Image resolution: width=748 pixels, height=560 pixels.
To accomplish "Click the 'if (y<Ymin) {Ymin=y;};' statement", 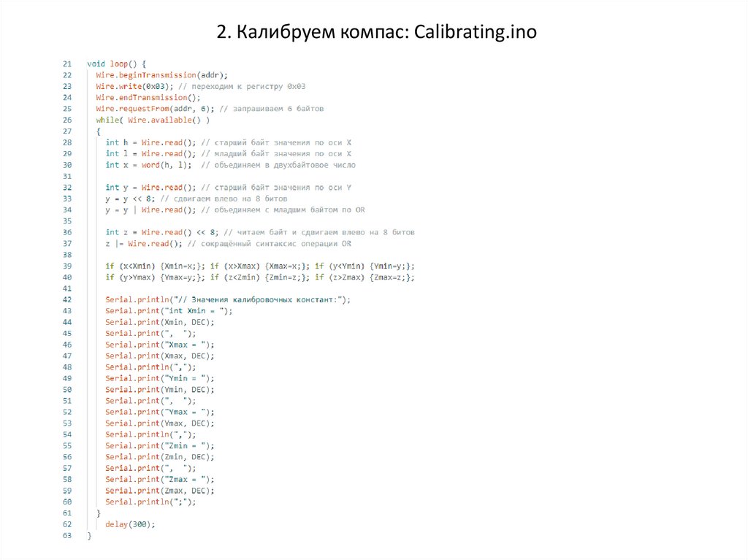I will point(365,266).
